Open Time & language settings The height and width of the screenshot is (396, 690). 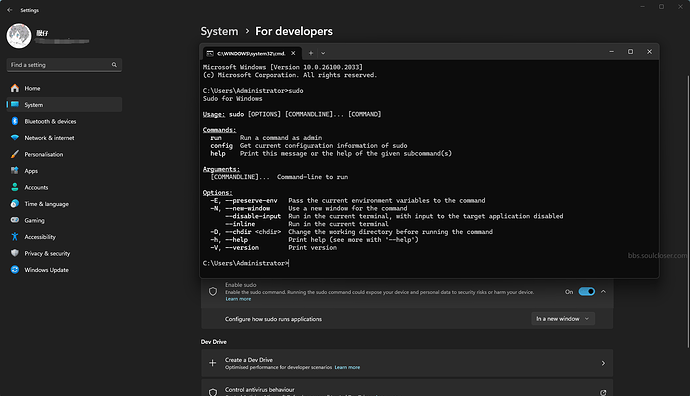coord(64,204)
